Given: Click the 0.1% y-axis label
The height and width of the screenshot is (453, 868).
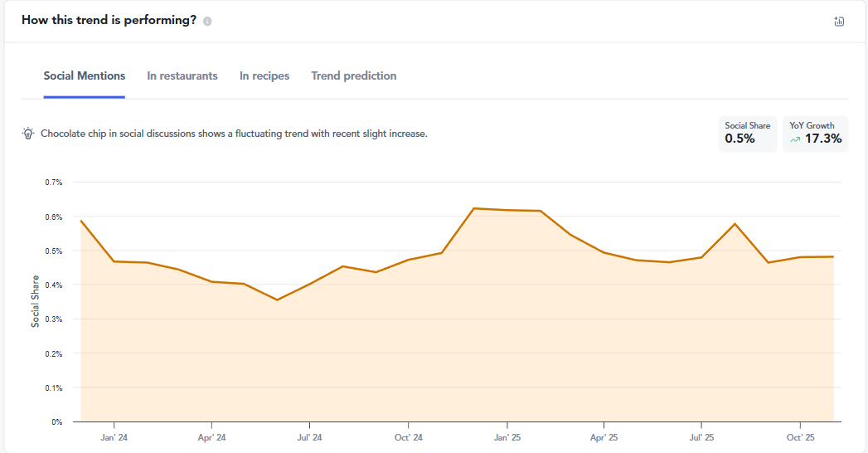Looking at the screenshot, I should (54, 388).
